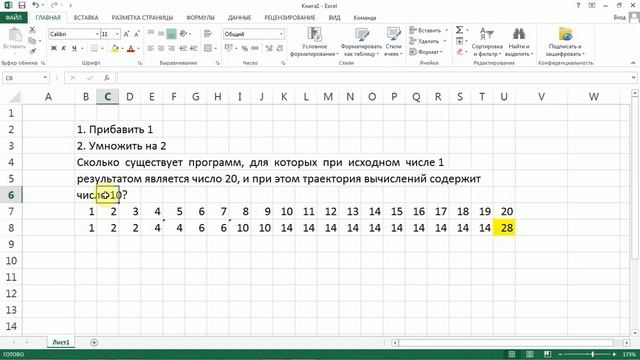Decrease decimal places
Image resolution: width=640 pixels, height=360 pixels.
coord(280,49)
